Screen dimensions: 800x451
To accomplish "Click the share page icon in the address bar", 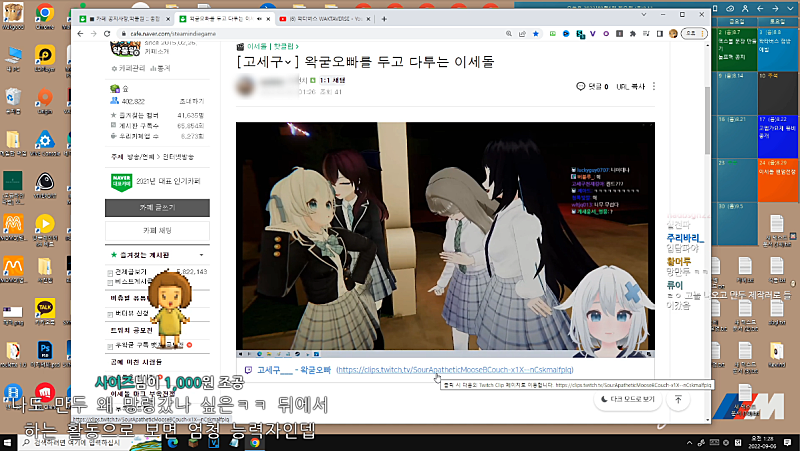I will click(522, 34).
